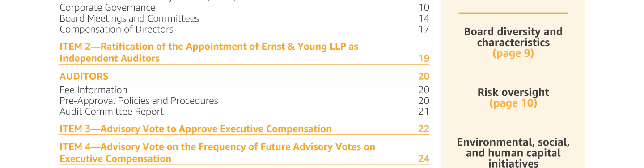Open Pre-Approval Policies and Procedures entry
This screenshot has width=644, height=168.
click(x=139, y=101)
